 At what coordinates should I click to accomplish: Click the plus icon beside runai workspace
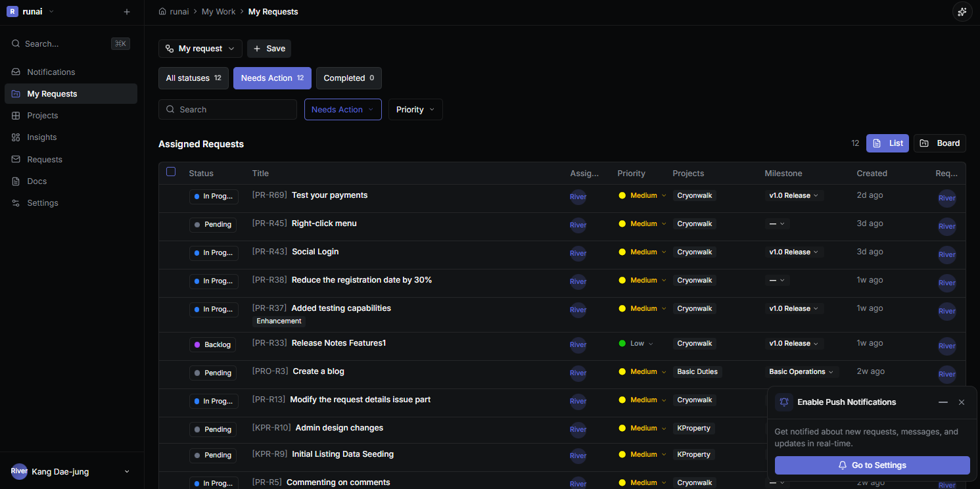point(127,12)
